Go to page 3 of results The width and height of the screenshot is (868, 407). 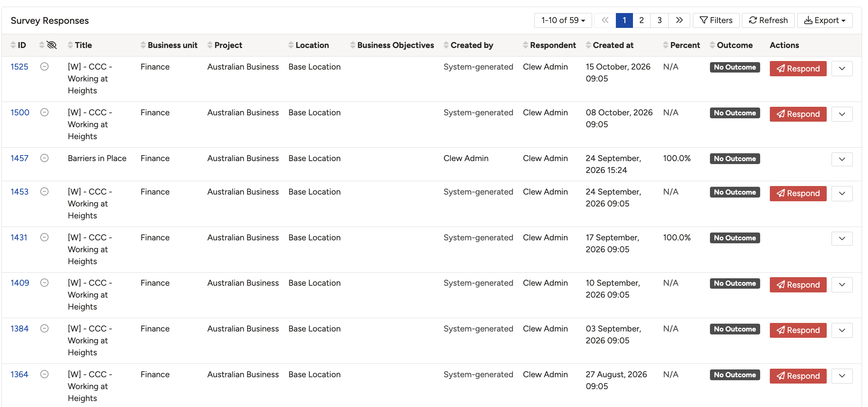pyautogui.click(x=659, y=20)
